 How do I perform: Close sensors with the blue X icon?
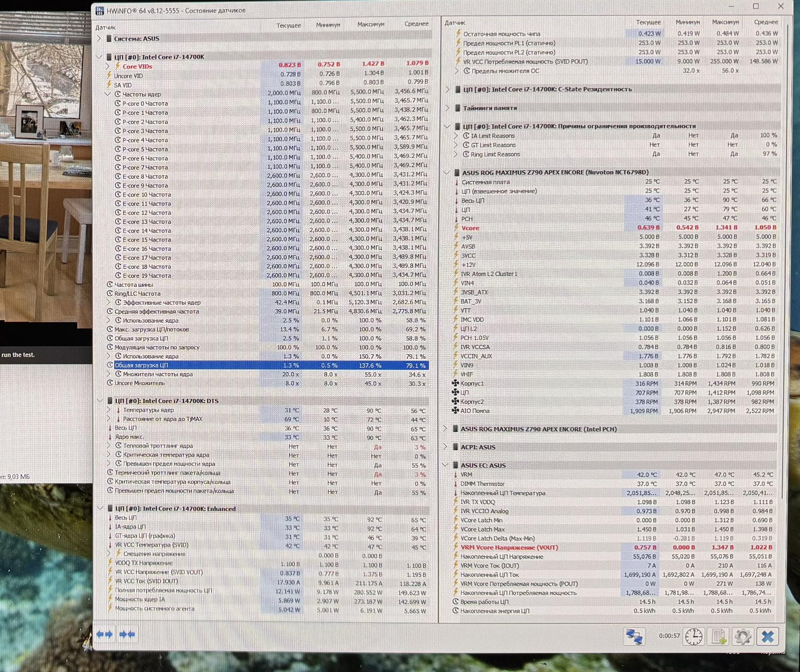click(x=768, y=636)
